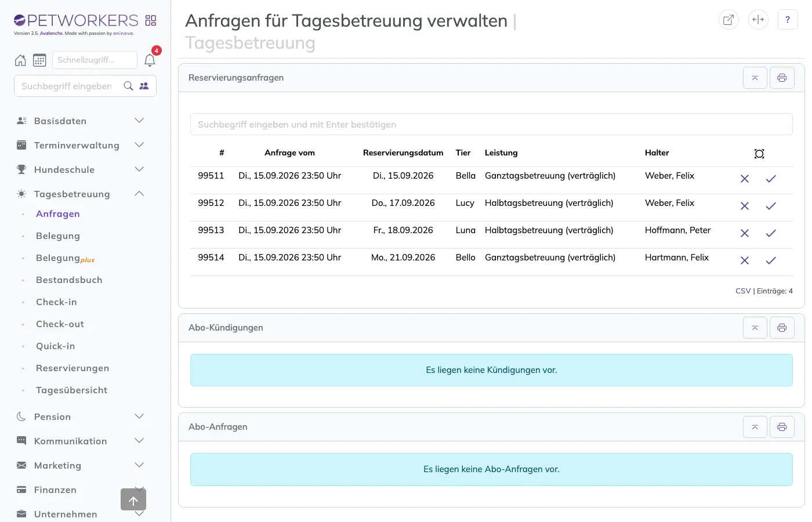This screenshot has height=522, width=812.
Task: Click the scroll-to-top arrow button
Action: [x=133, y=499]
